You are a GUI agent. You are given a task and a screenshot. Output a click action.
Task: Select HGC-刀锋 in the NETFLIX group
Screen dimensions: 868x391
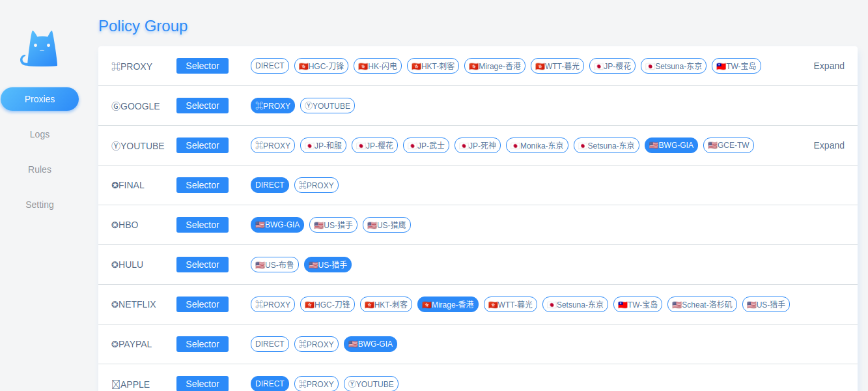tap(328, 304)
